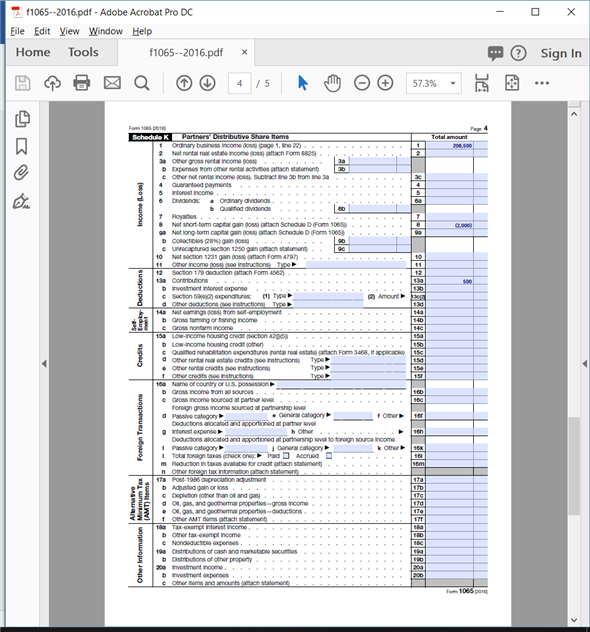Click line 13c(1) expenditures Type field
The width and height of the screenshot is (590, 632).
[328, 296]
